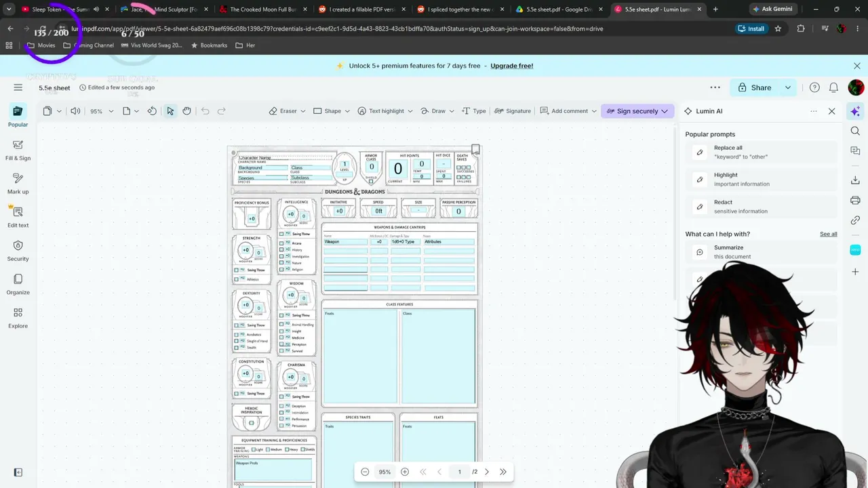Check the Shield checkbox under Armor Class
The height and width of the screenshot is (488, 868).
tap(371, 182)
